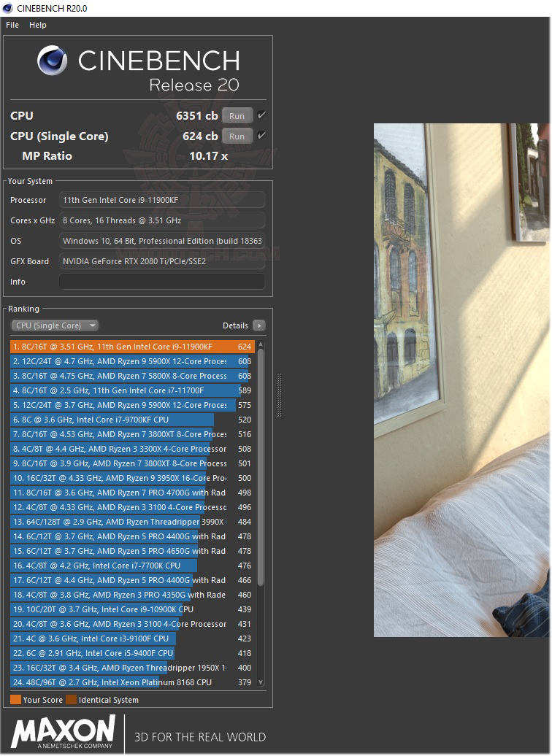Click the GFX Board field
The image size is (552, 756).
coord(161,261)
